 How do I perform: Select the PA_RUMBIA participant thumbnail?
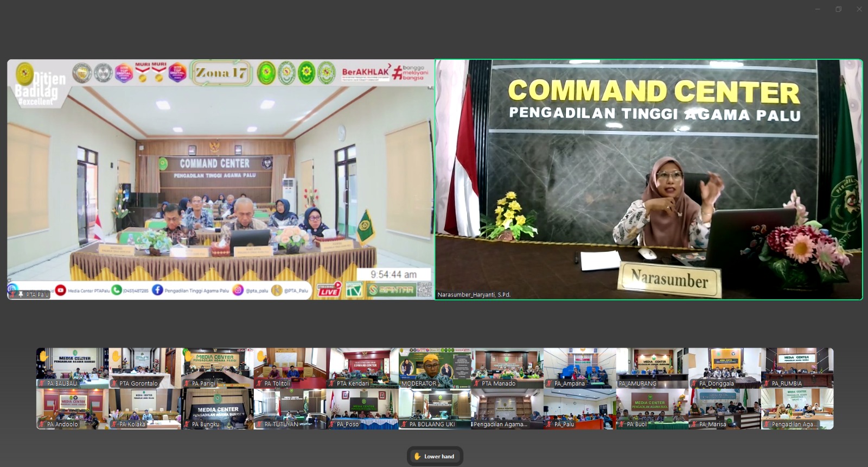tap(797, 367)
